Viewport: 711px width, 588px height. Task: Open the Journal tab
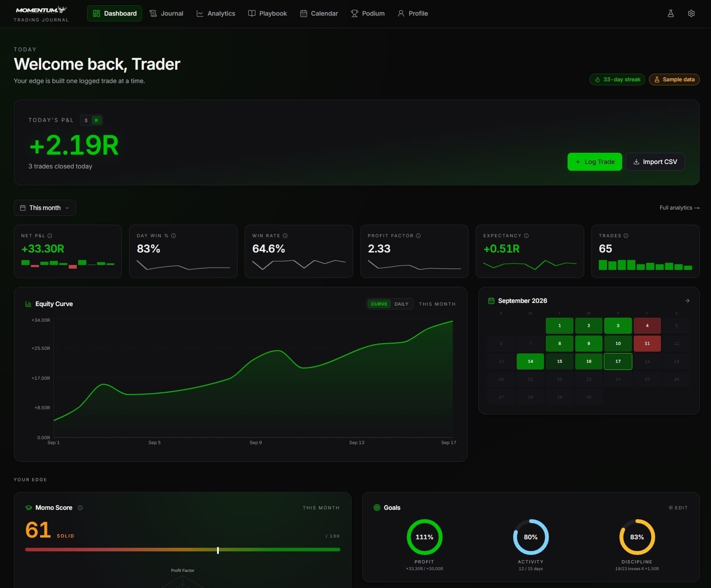tap(167, 13)
